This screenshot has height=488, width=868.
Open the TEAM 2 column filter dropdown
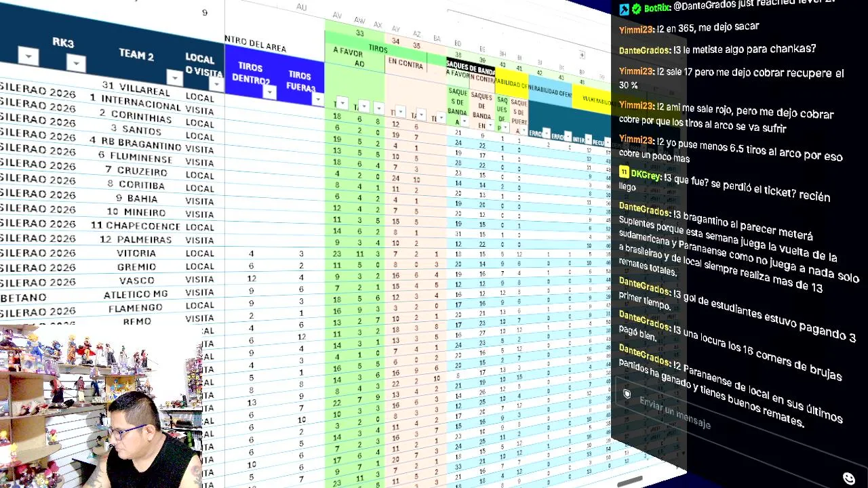coord(175,78)
